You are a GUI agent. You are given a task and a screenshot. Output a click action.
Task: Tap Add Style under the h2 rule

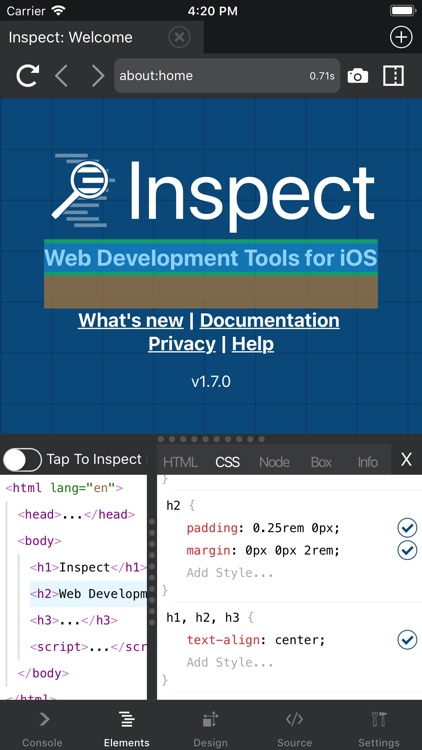[230, 573]
